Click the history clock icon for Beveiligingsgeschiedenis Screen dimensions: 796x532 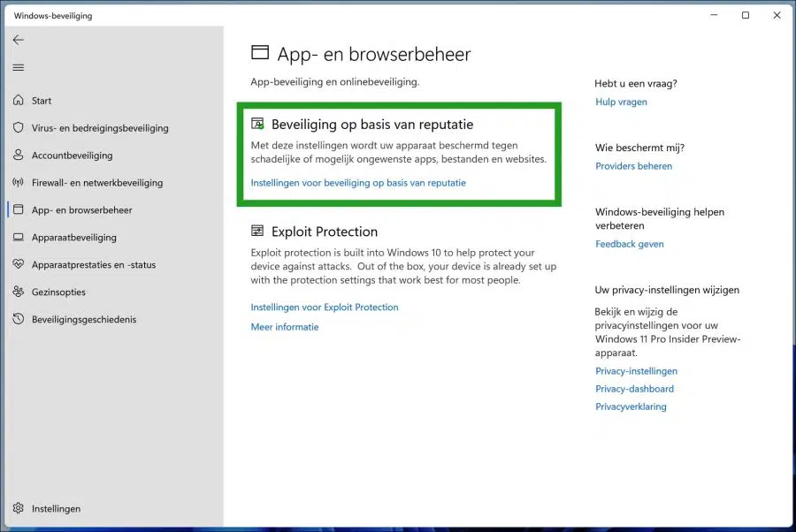click(19, 319)
